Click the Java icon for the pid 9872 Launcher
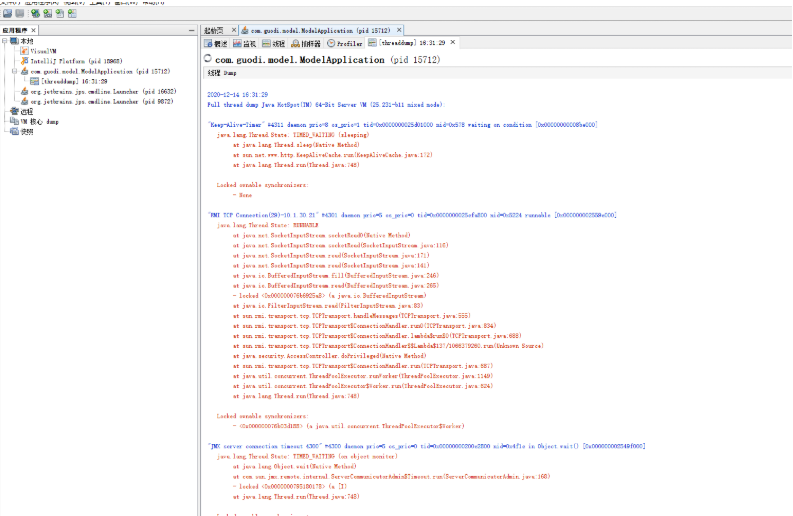The height and width of the screenshot is (516, 793). click(24, 102)
